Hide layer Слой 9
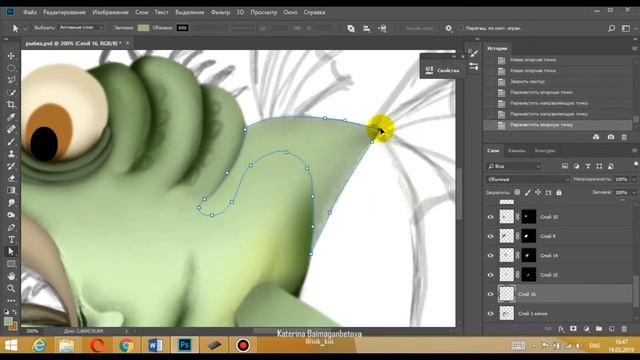 491,236
